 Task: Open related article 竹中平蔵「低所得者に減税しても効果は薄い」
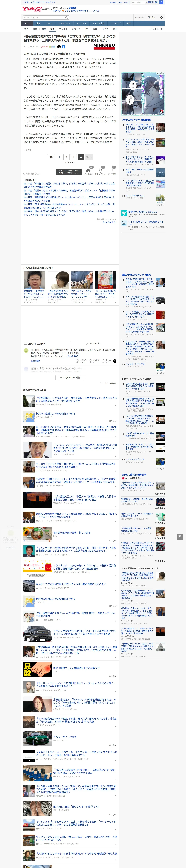click(x=69, y=185)
